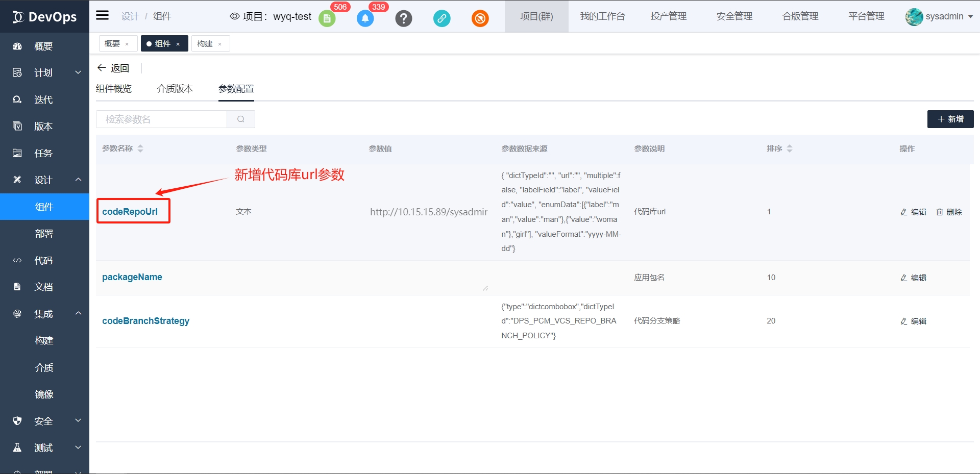Switch to the 介质版本 tab
Viewport: 980px width, 474px height.
(x=175, y=89)
